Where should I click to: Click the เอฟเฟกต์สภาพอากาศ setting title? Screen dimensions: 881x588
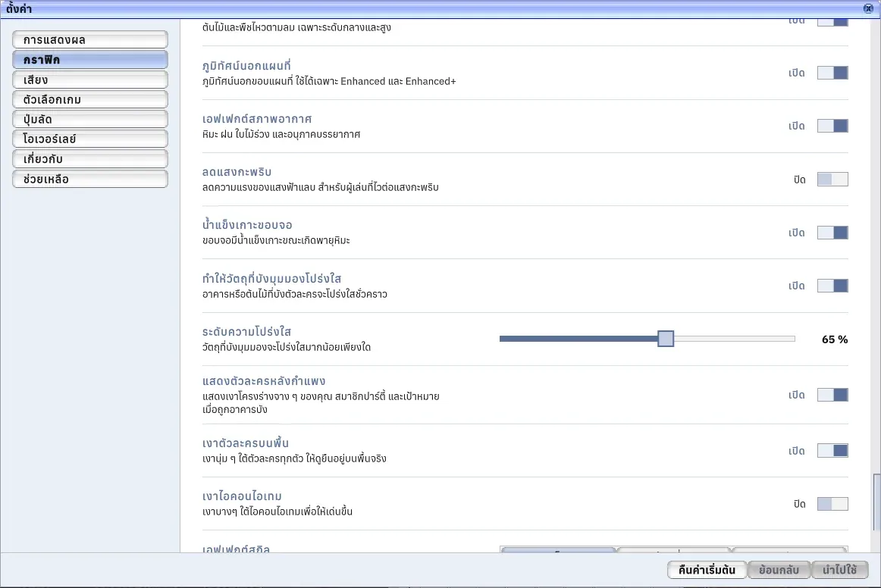coord(257,118)
